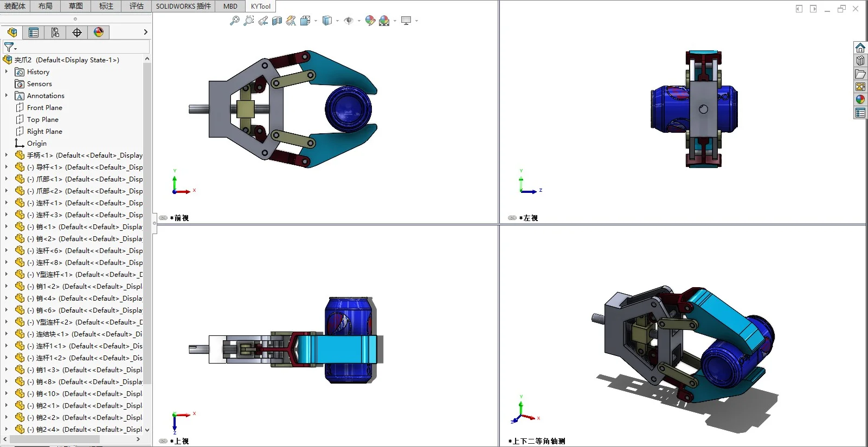Open the View Settings dropdown arrow
The height and width of the screenshot is (447, 868).
tap(416, 21)
